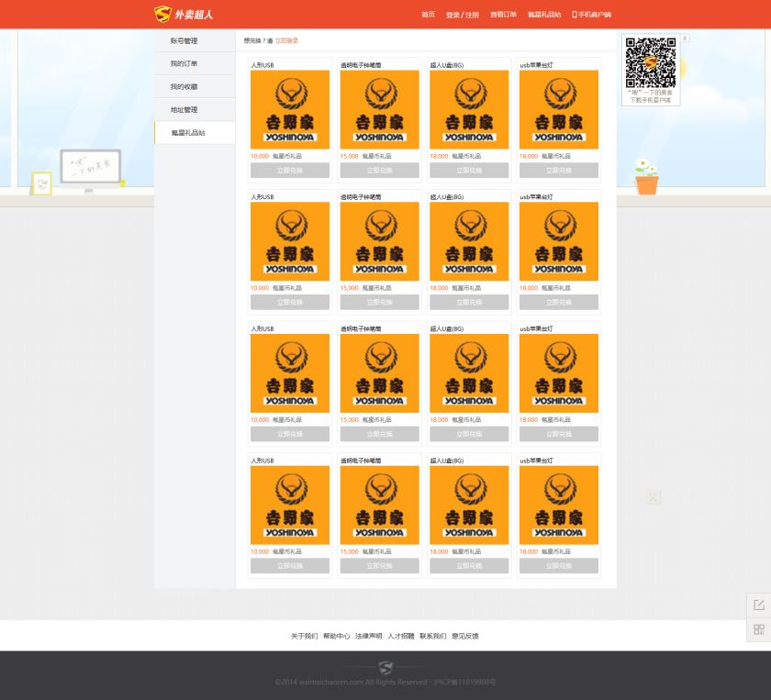The width and height of the screenshot is (771, 700).
Task: Click the QR grid icon at the right edge
Action: point(759,629)
